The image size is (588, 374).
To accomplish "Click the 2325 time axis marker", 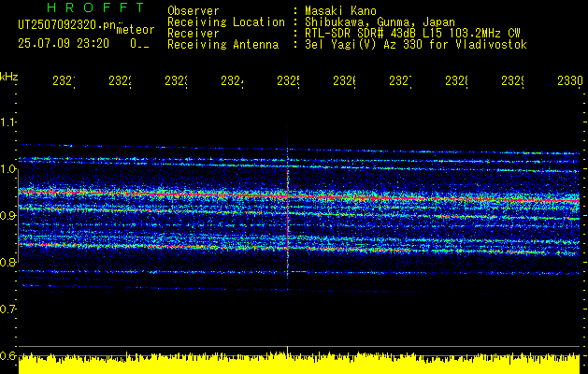I will click(288, 81).
